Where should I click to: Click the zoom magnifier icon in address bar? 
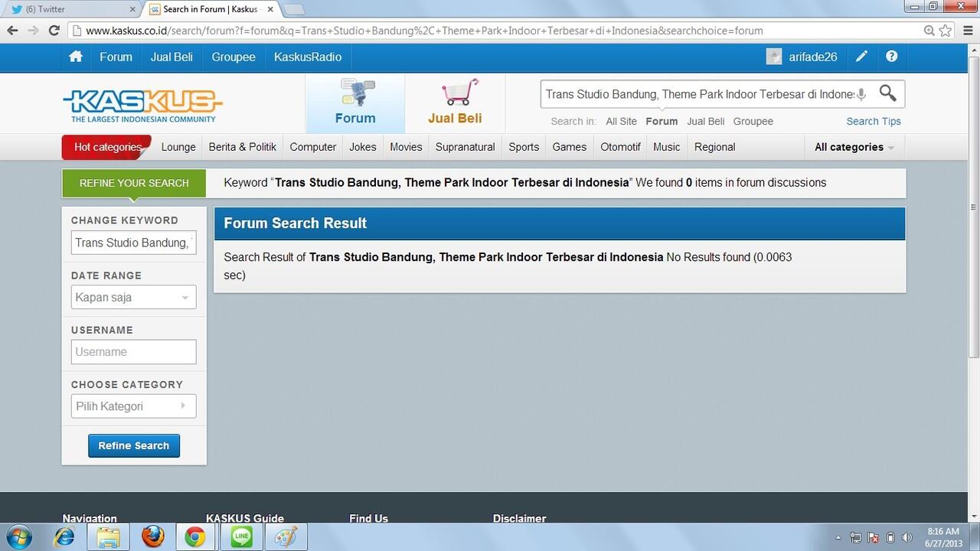tap(929, 31)
